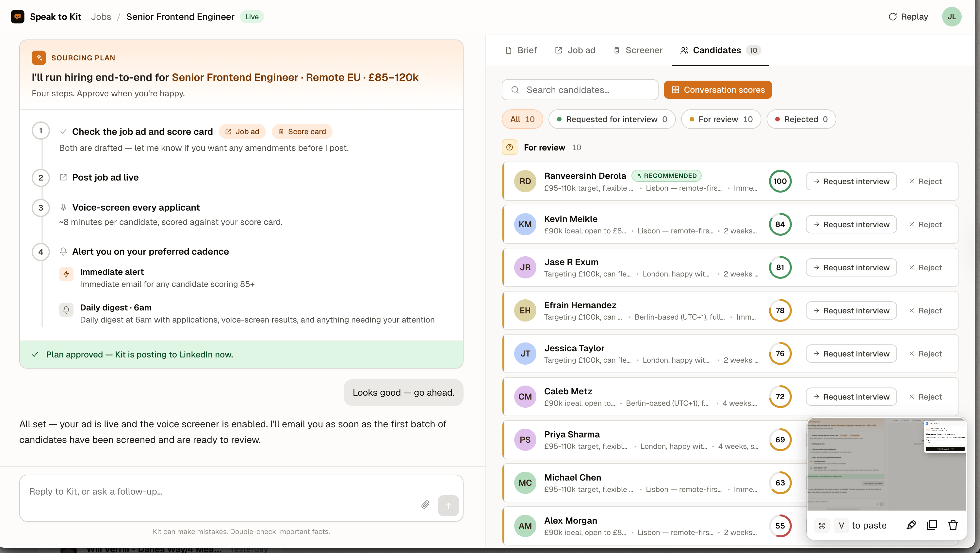Filter by Requested for interview

612,119
